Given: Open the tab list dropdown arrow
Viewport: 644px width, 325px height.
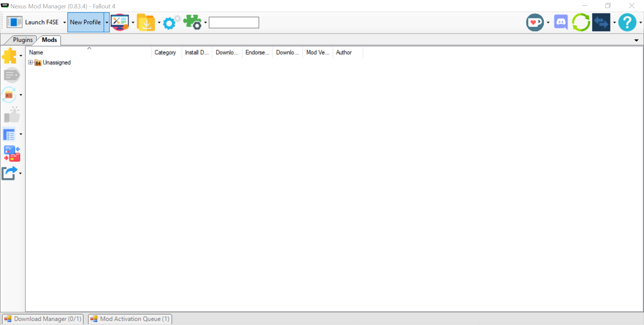Looking at the screenshot, I should (x=636, y=40).
